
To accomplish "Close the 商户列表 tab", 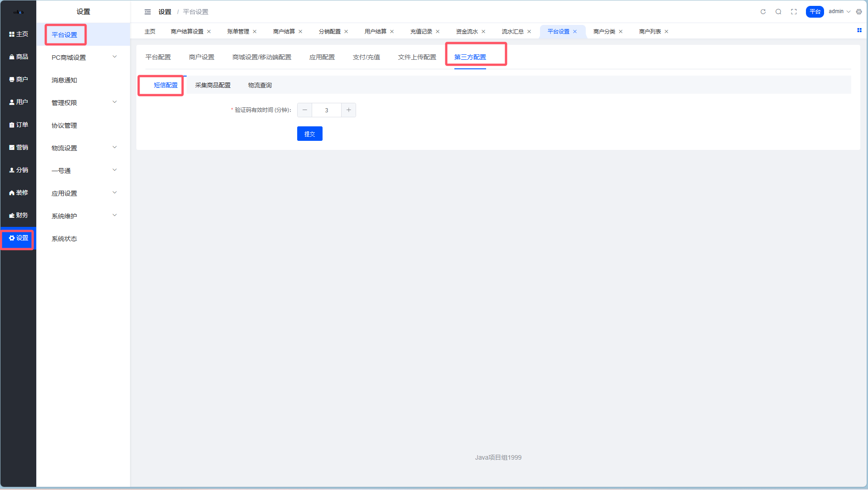I will [x=666, y=32].
